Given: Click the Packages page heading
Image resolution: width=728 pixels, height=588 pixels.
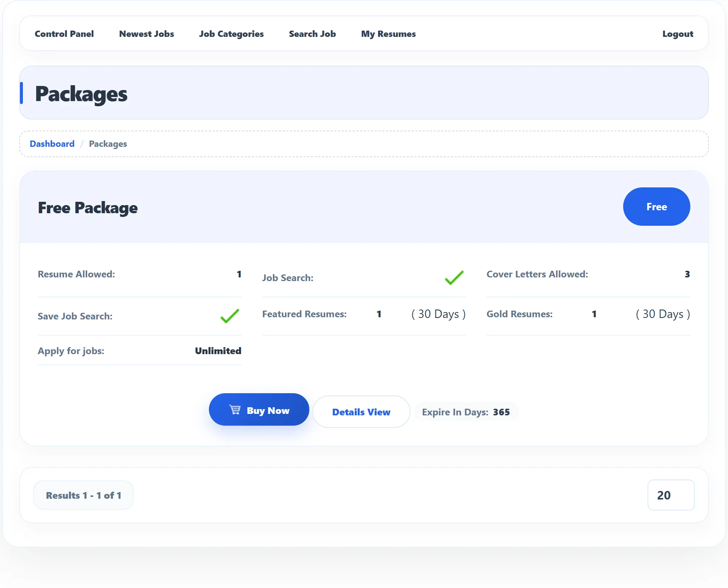Looking at the screenshot, I should [81, 94].
